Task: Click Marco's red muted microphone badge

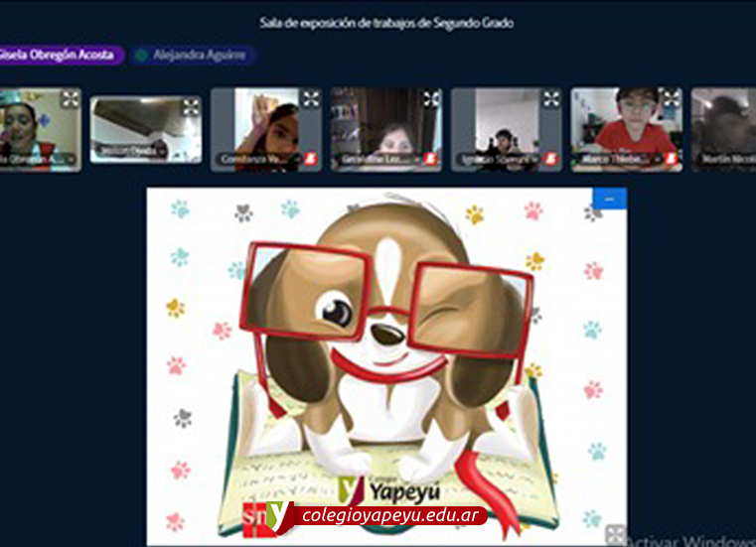Action: click(671, 159)
